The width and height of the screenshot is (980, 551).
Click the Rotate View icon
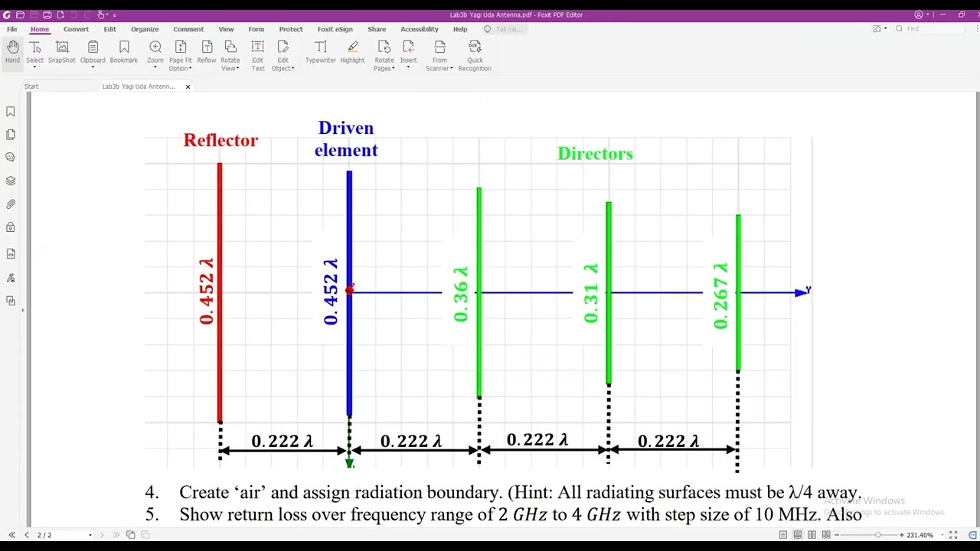(230, 47)
